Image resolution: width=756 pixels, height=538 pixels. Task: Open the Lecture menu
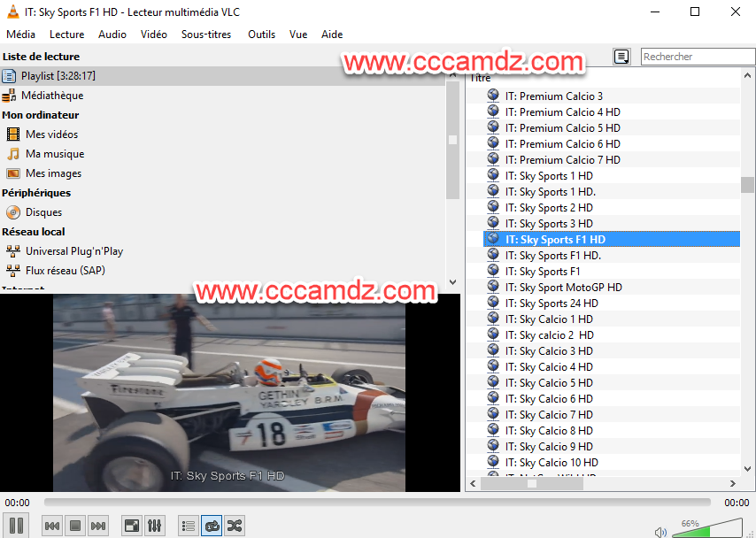tap(67, 35)
